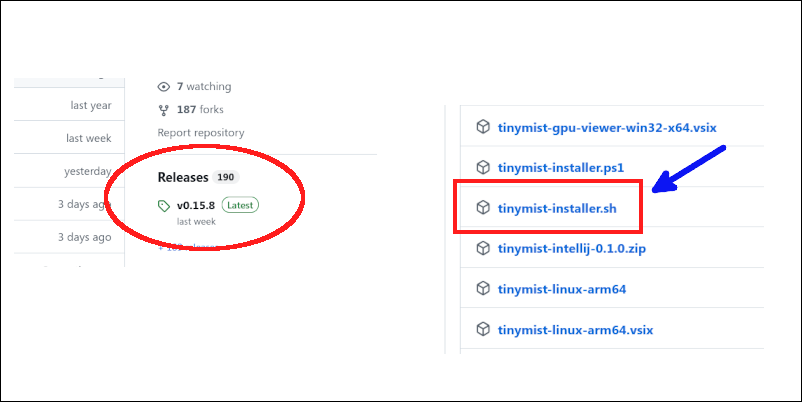The height and width of the screenshot is (402, 802).
Task: Download tinymist-installer.sh asset
Action: point(557,209)
